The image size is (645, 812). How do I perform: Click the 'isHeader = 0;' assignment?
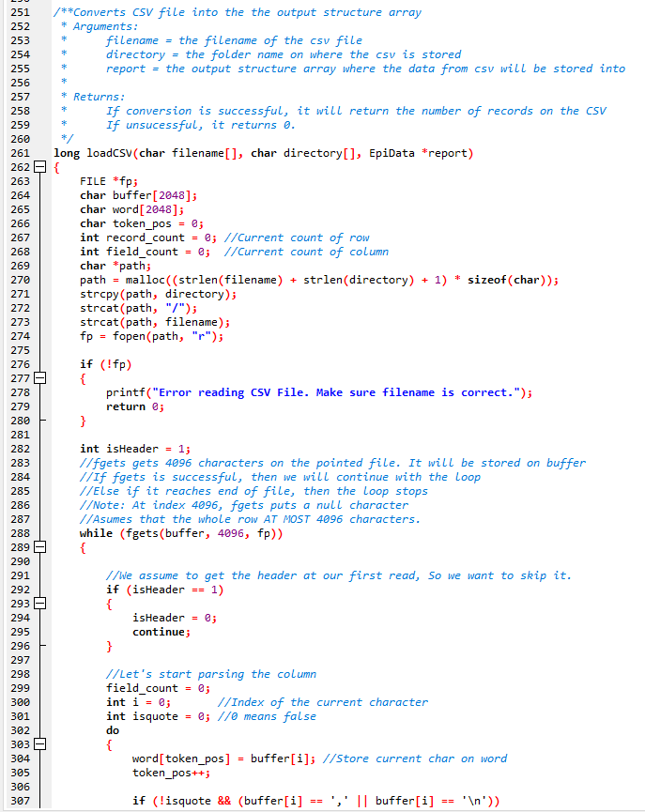pos(175,618)
